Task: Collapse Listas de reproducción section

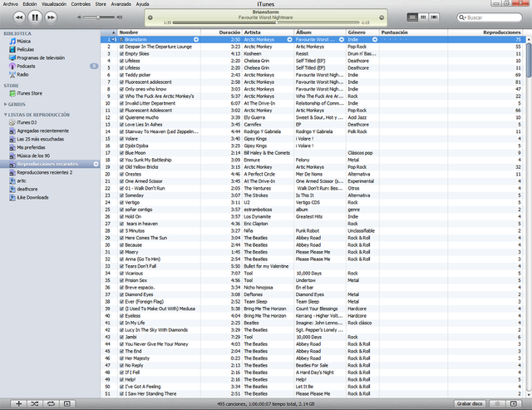Action: pos(5,115)
